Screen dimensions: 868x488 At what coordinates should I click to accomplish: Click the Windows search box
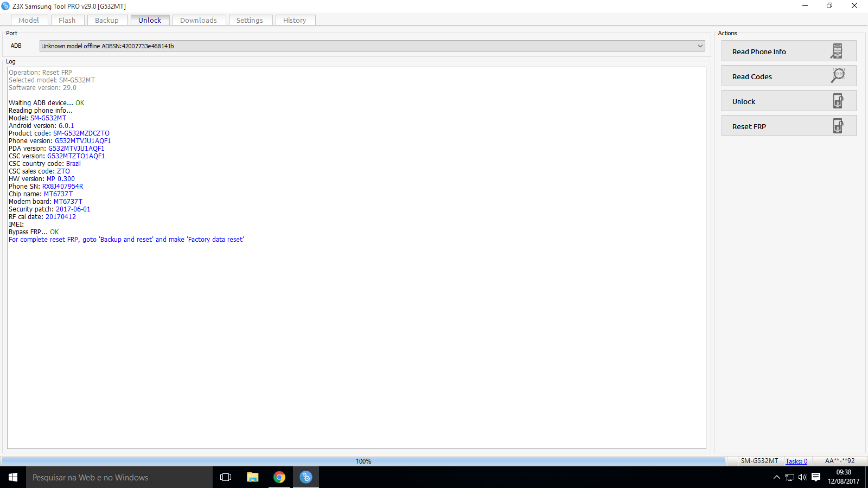(x=119, y=477)
